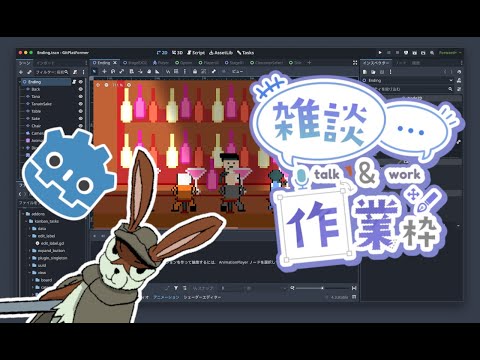This screenshot has width=480, height=360.
Task: Toggle visibility of the Table node
Action: click(x=80, y=111)
